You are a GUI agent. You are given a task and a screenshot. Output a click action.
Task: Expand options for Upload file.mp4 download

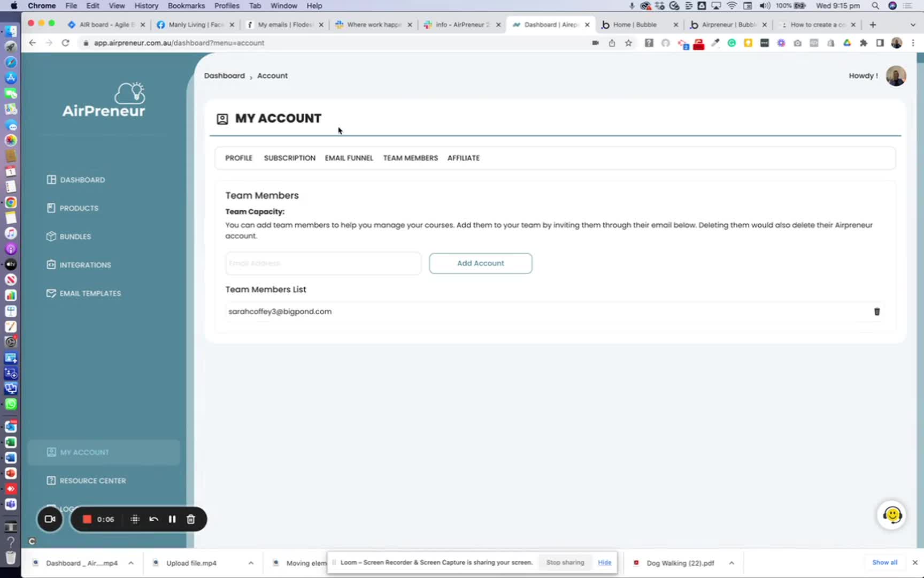(x=251, y=563)
